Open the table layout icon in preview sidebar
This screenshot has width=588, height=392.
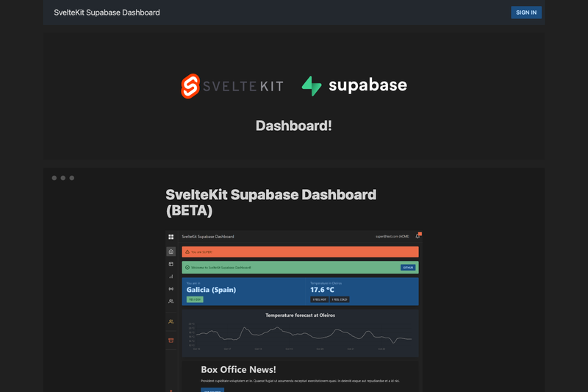[171, 264]
